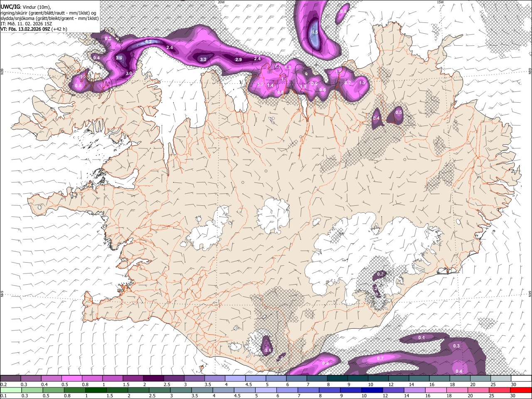Screen dimensions: 532x399
Task: Select the 3.0 snowfall value label
Action: point(129,74)
